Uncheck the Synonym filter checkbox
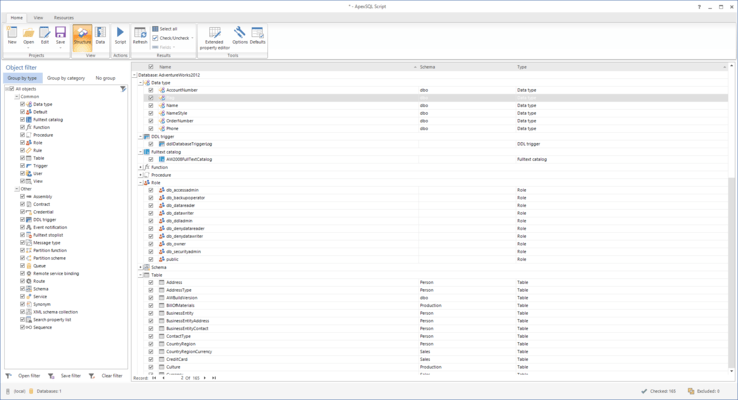Screen dimensions: 738x400 (x=22, y=304)
